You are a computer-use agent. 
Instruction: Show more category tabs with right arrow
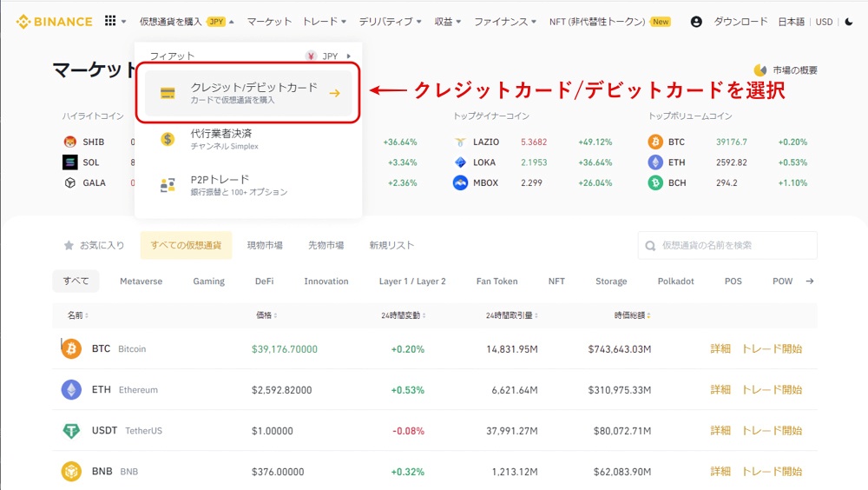809,281
